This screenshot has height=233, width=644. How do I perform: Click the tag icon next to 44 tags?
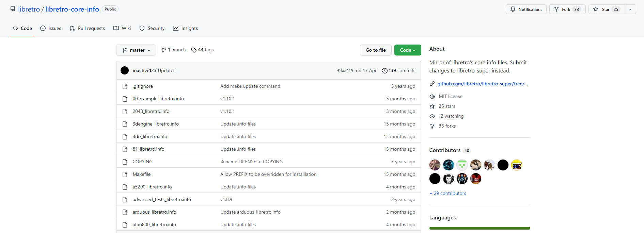[194, 50]
